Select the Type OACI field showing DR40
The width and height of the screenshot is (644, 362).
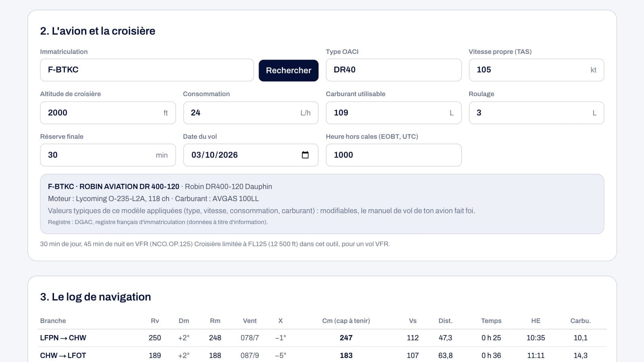point(393,70)
